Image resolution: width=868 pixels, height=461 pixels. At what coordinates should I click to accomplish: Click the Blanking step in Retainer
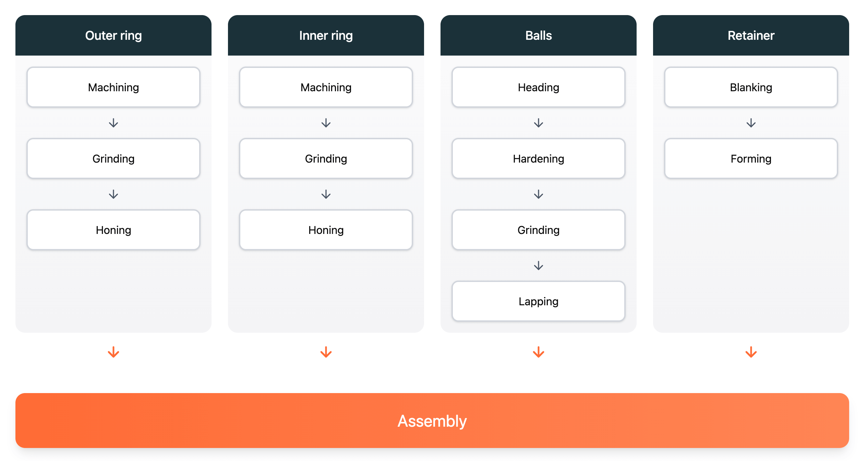coord(751,87)
